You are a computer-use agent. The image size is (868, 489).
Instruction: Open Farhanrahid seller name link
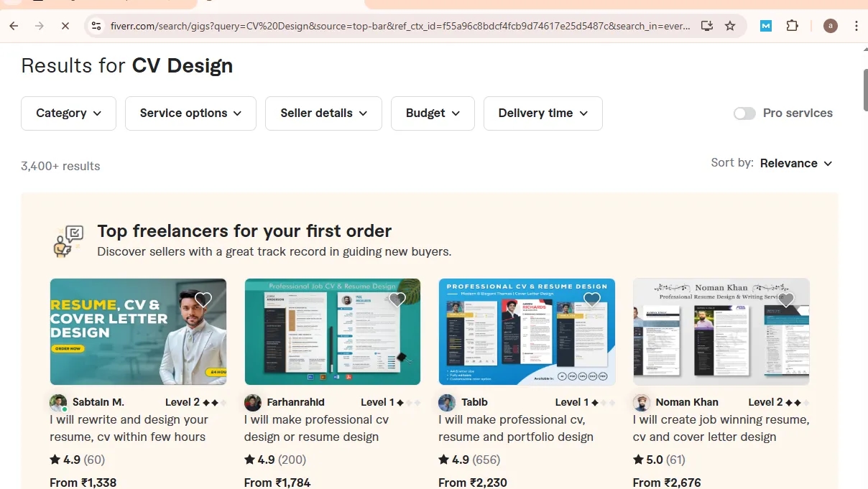coord(295,402)
